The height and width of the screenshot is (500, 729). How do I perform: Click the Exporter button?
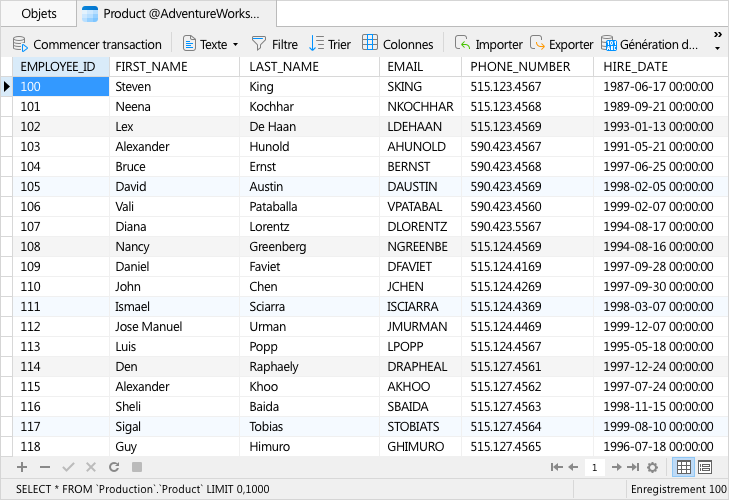(561, 44)
